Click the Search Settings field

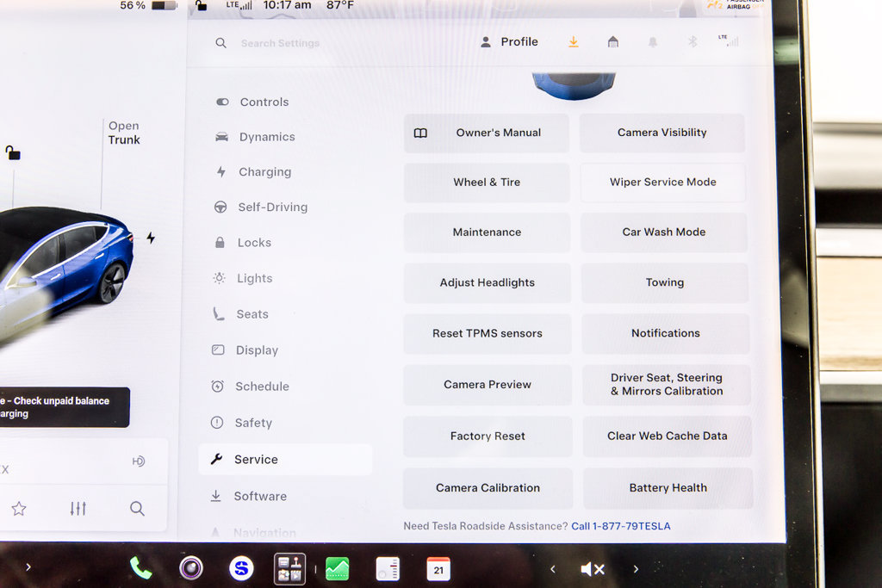pyautogui.click(x=280, y=43)
